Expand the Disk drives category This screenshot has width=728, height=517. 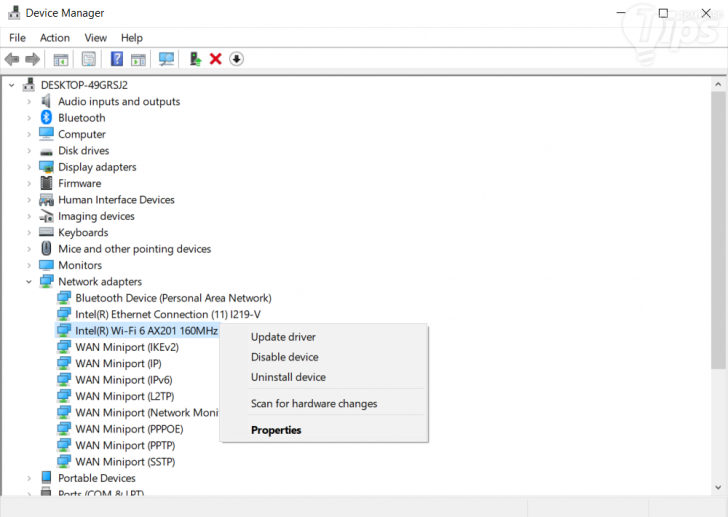29,151
